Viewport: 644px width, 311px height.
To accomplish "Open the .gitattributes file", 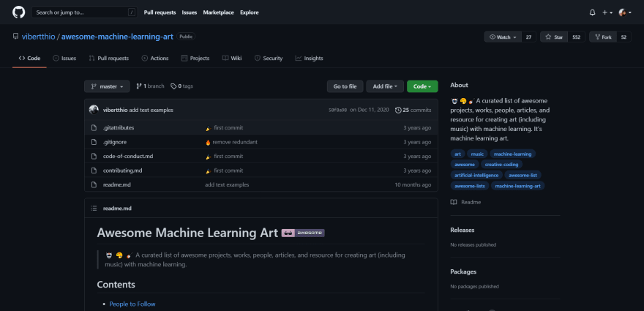I will 119,128.
